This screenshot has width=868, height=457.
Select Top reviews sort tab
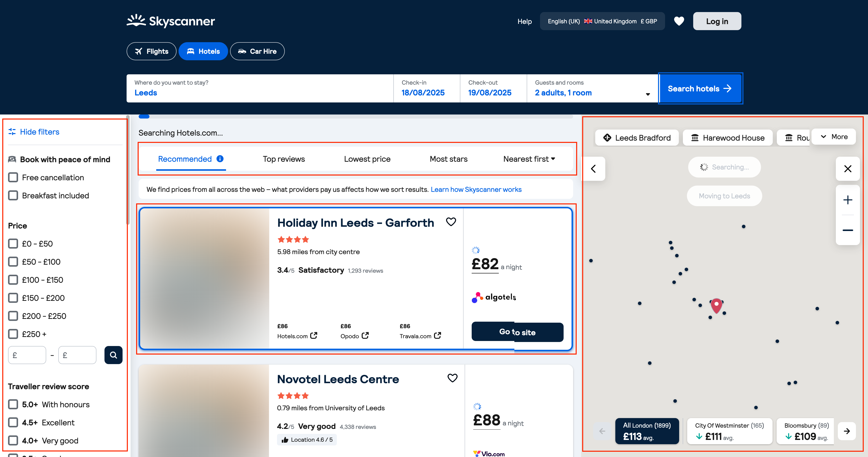tap(284, 159)
